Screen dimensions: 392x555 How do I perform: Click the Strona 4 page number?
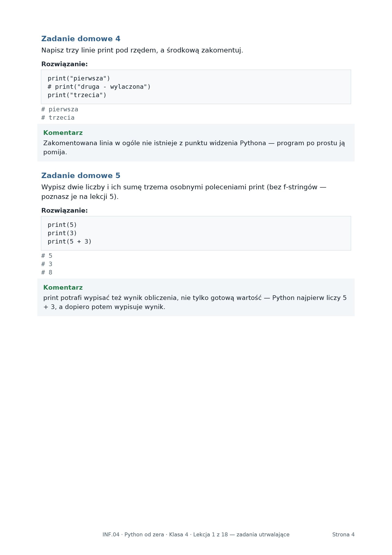pyautogui.click(x=343, y=535)
